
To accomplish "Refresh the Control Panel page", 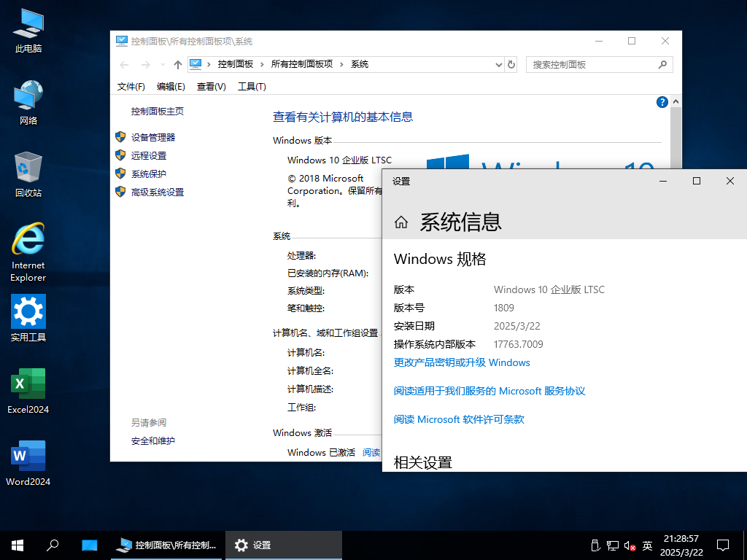I will (x=511, y=65).
